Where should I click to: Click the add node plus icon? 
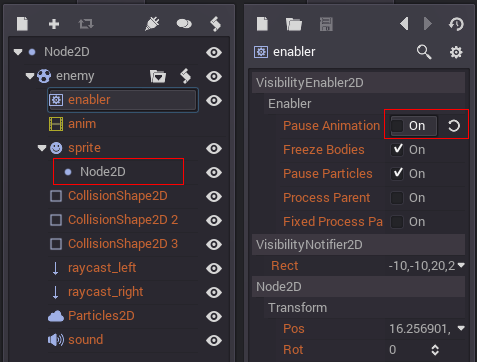point(54,24)
